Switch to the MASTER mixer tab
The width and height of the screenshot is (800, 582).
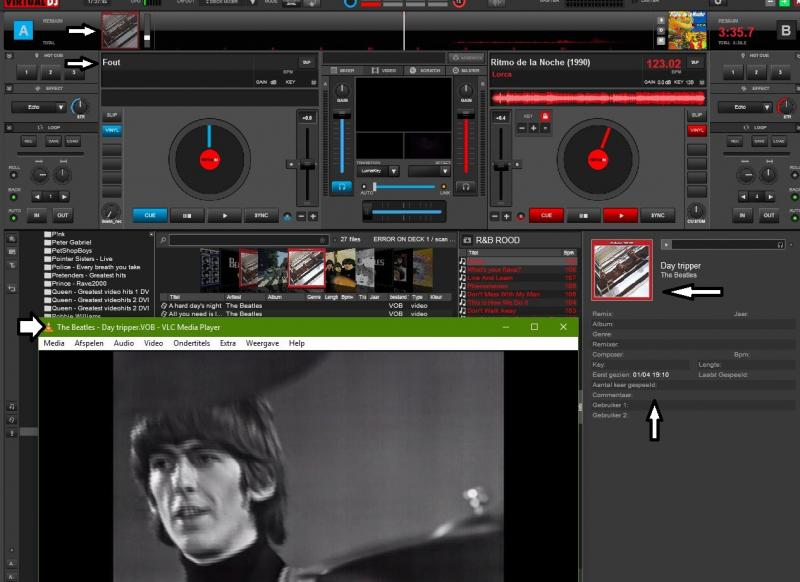pyautogui.click(x=466, y=70)
